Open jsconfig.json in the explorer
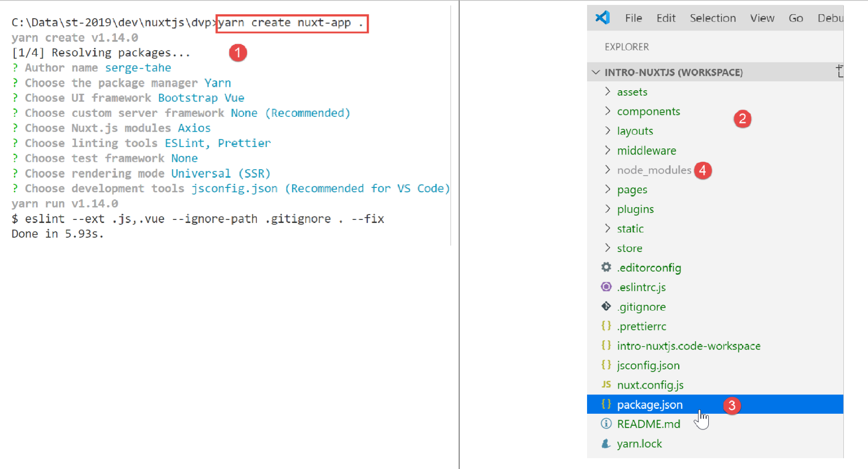Screen dimensions: 868x469 (x=648, y=365)
